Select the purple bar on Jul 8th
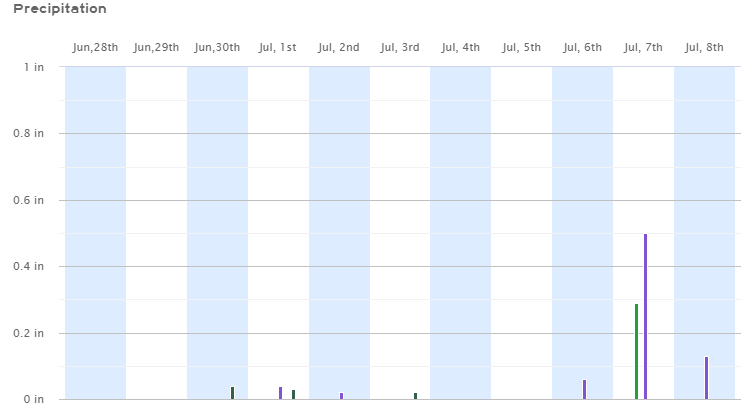The height and width of the screenshot is (405, 742). click(706, 378)
